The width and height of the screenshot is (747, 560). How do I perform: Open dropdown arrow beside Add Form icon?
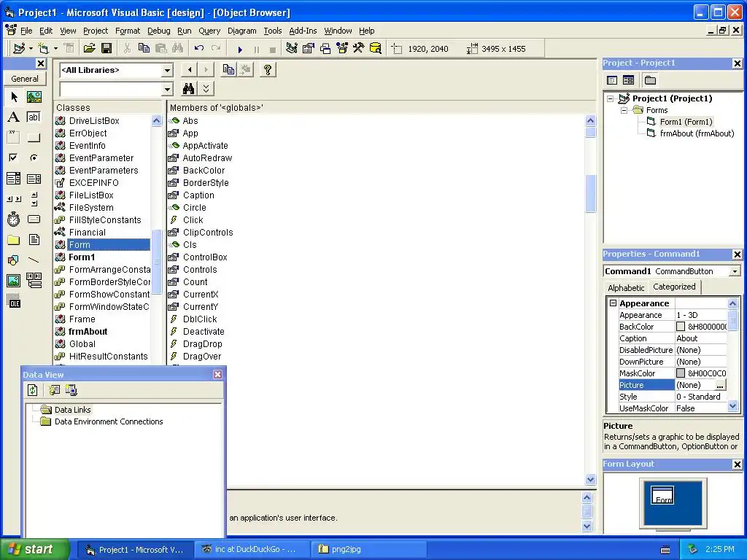tap(55, 49)
